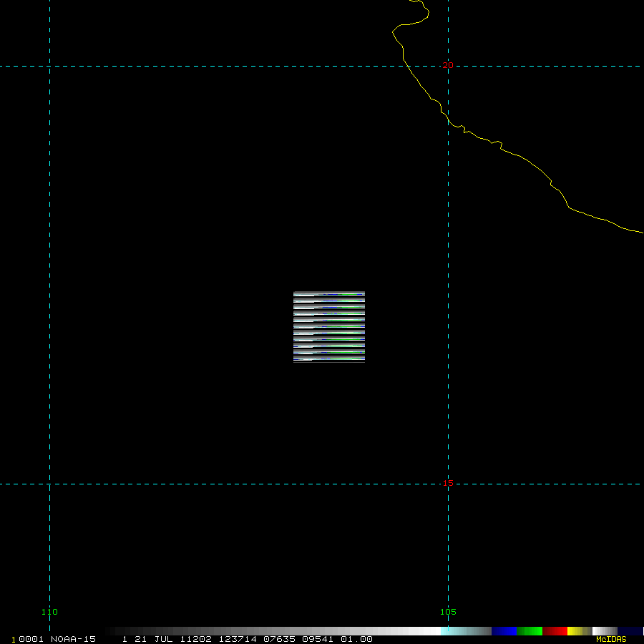Viewport: 644px width, 644px height.
Task: Click the striped satellite data patch center
Action: point(329,327)
